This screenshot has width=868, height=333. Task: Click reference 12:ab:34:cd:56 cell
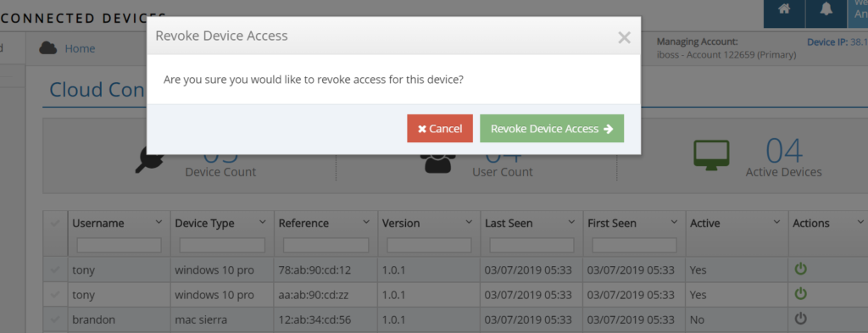coord(325,319)
